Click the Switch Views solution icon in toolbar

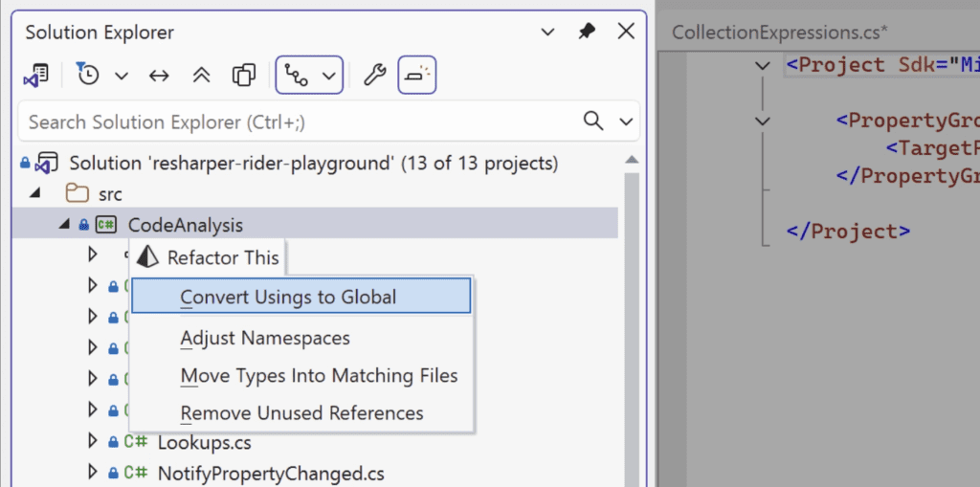35,76
